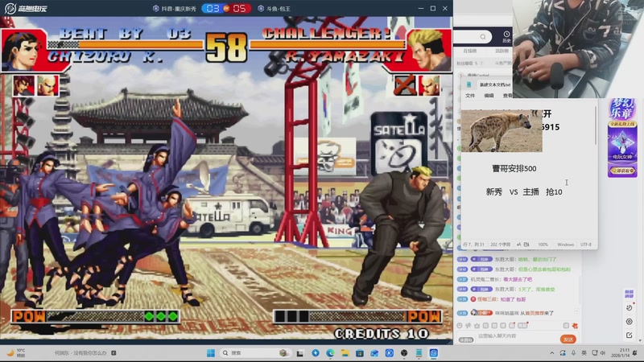
Task: Click the Notepad vertical scrollbar
Action: coord(595,126)
